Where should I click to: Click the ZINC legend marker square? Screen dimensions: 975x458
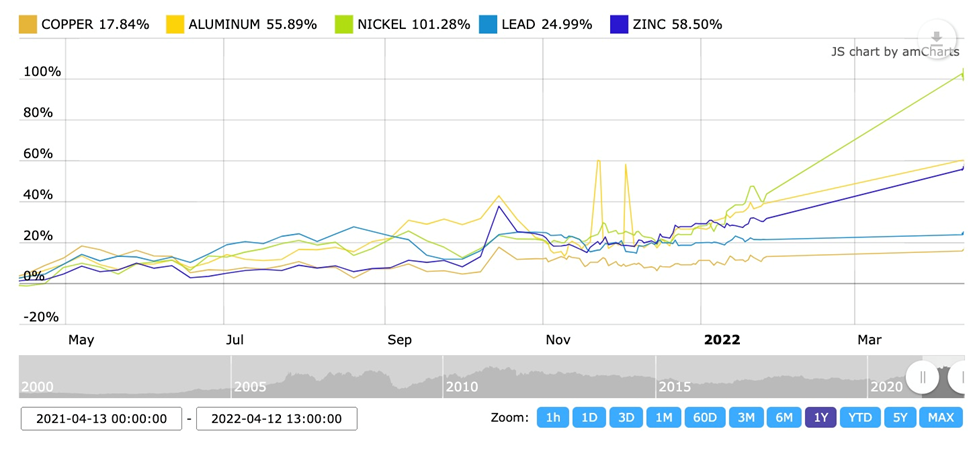tap(619, 24)
